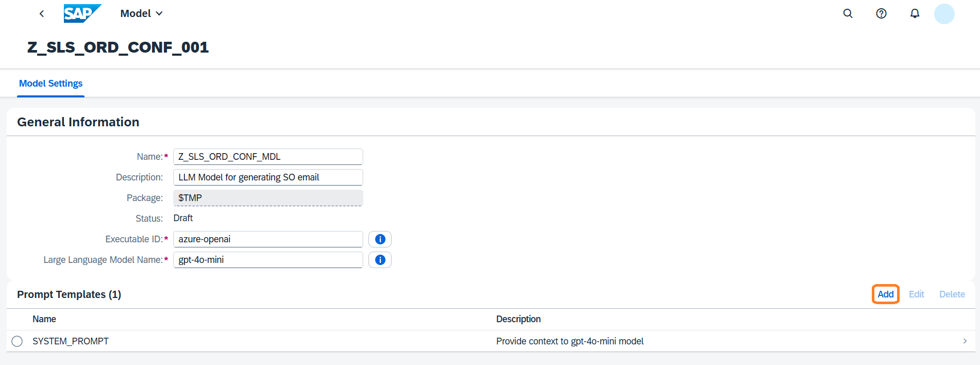Focus the Large Language Model Name field
This screenshot has width=980, height=365.
click(x=268, y=260)
